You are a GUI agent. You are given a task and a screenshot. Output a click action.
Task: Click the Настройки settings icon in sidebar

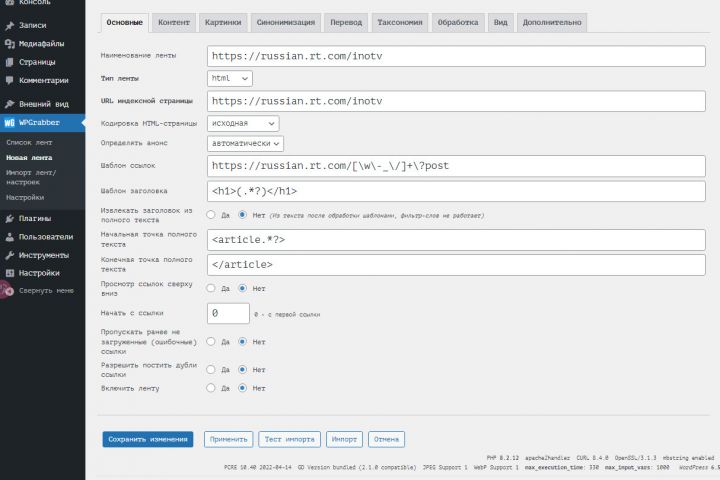pyautogui.click(x=10, y=273)
